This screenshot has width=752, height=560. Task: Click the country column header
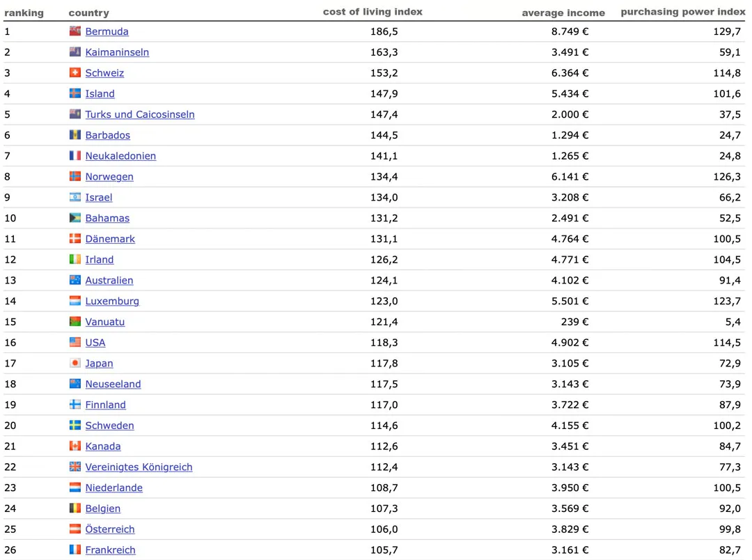[88, 13]
